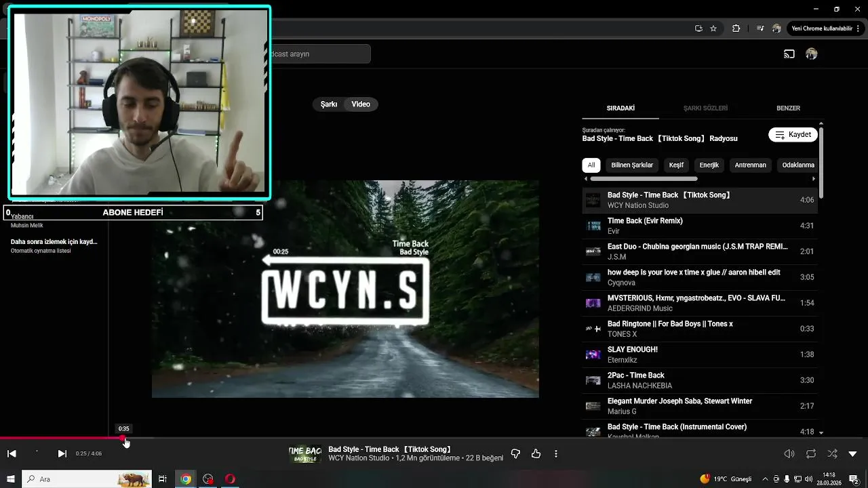Skip to the next track
This screenshot has width=868, height=488.
point(62,453)
